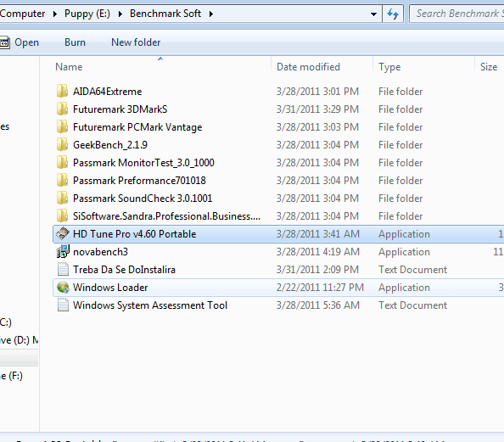504x442 pixels.
Task: Select Futuremark 3DMarkS name
Action: coord(120,109)
